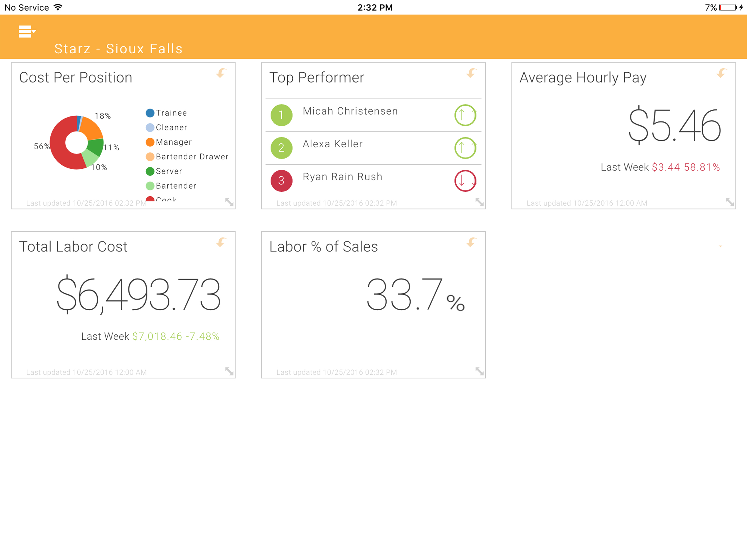747x560 pixels.
Task: Click down-arrow icon beside Ryan Rain Rush
Action: click(x=465, y=181)
